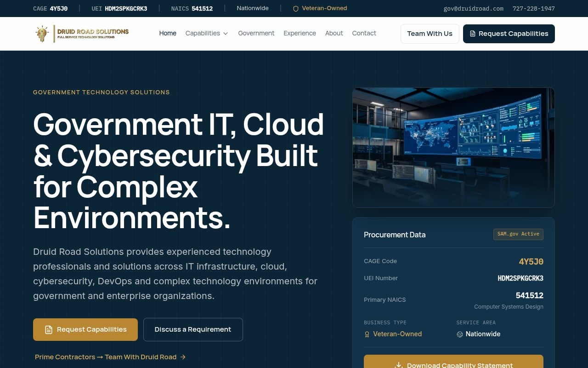Click the Procurement Data heading
This screenshot has width=588, height=368.
point(395,235)
